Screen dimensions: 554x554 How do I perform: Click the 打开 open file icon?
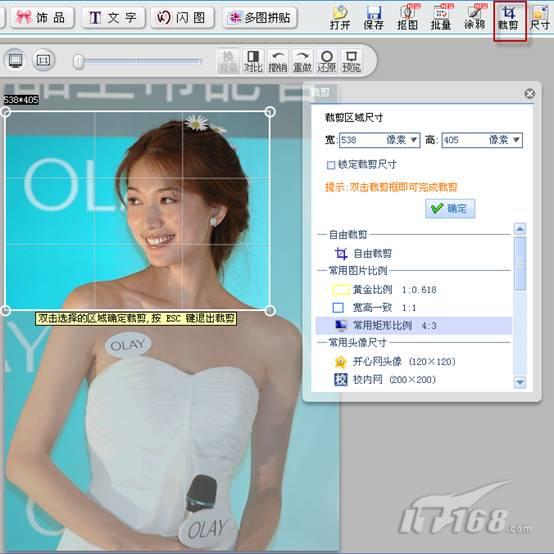(340, 19)
